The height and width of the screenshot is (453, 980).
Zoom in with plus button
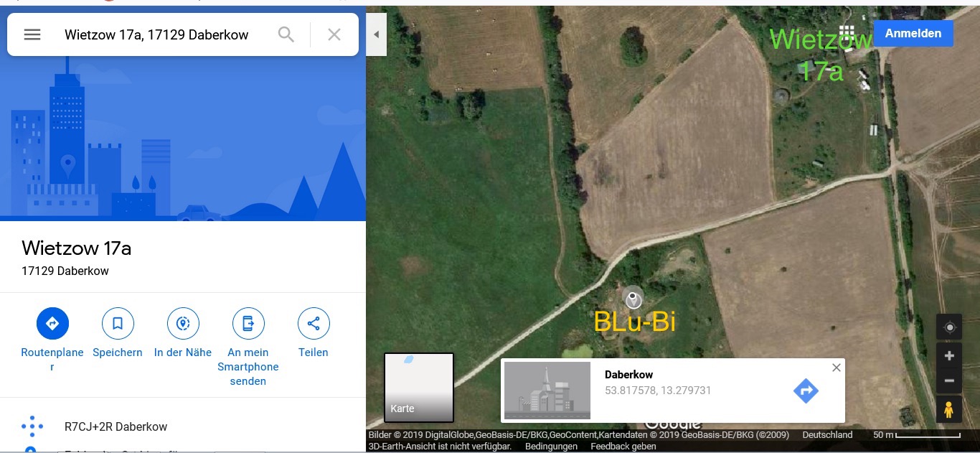[949, 356]
